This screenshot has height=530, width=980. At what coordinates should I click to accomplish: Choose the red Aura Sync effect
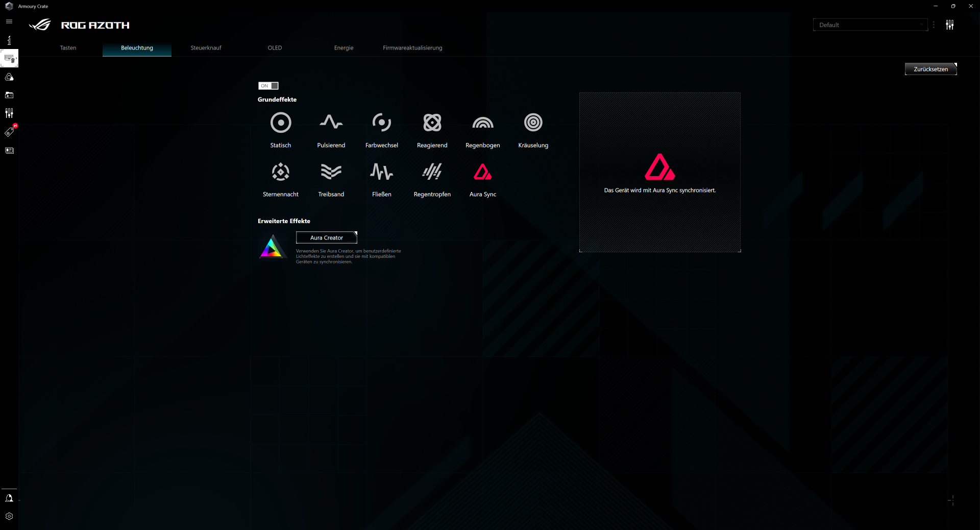[x=483, y=172]
